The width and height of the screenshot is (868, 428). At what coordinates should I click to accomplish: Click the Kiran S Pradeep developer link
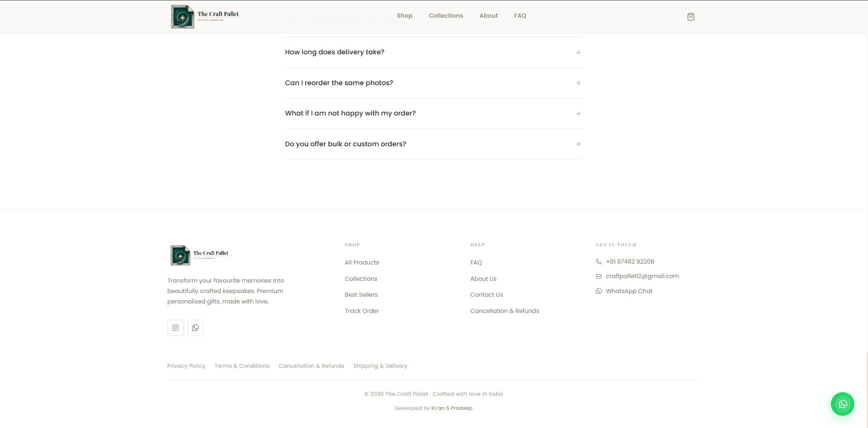(451, 409)
